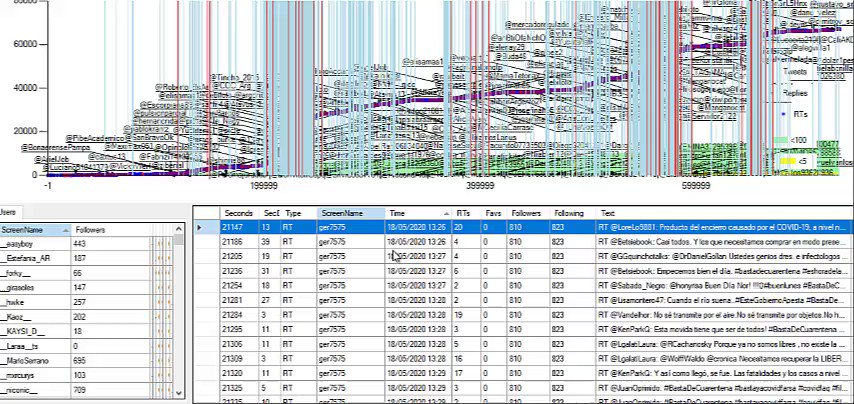The height and width of the screenshot is (404, 854).
Task: Sort tweets grid by Following column header
Action: 572,213
